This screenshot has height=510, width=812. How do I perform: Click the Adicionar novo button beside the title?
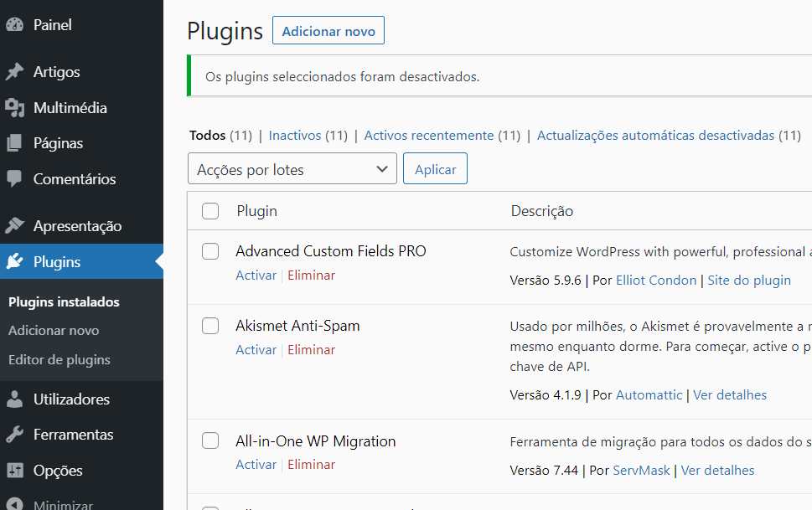tap(328, 31)
